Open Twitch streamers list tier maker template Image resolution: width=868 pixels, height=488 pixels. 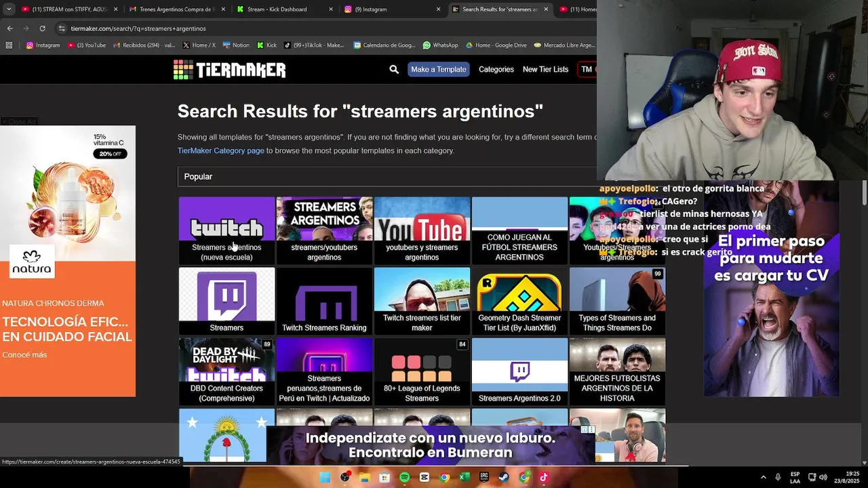tap(422, 301)
